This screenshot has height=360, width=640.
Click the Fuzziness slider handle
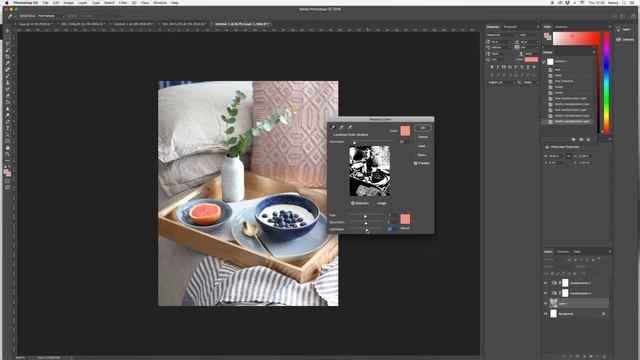pyautogui.click(x=354, y=142)
